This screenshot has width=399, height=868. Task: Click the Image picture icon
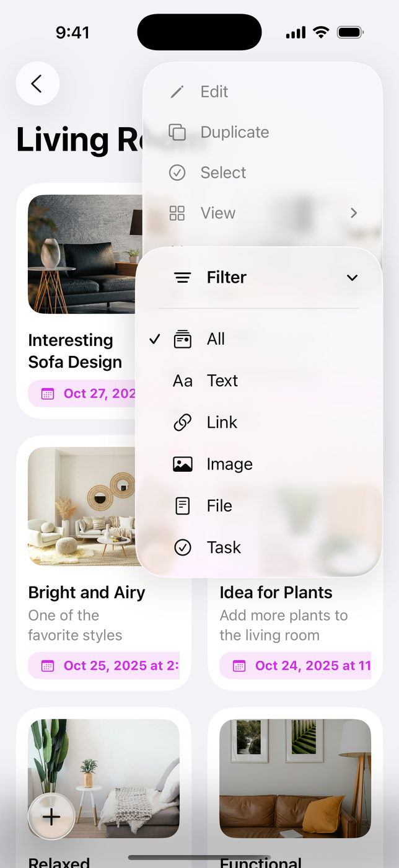point(182,464)
